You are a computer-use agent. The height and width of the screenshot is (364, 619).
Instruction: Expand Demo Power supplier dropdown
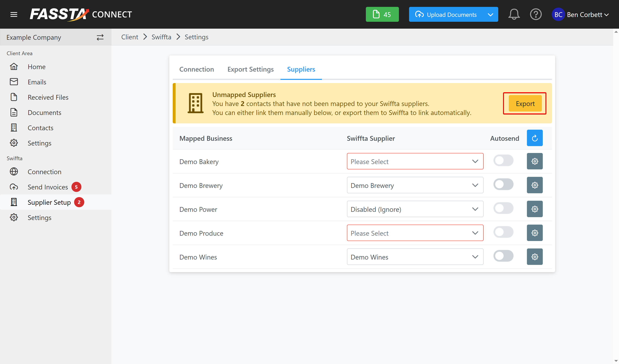tap(415, 209)
